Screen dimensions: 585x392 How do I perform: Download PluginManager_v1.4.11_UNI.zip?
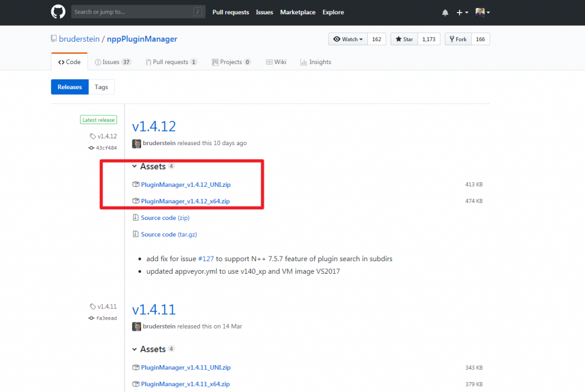(186, 367)
